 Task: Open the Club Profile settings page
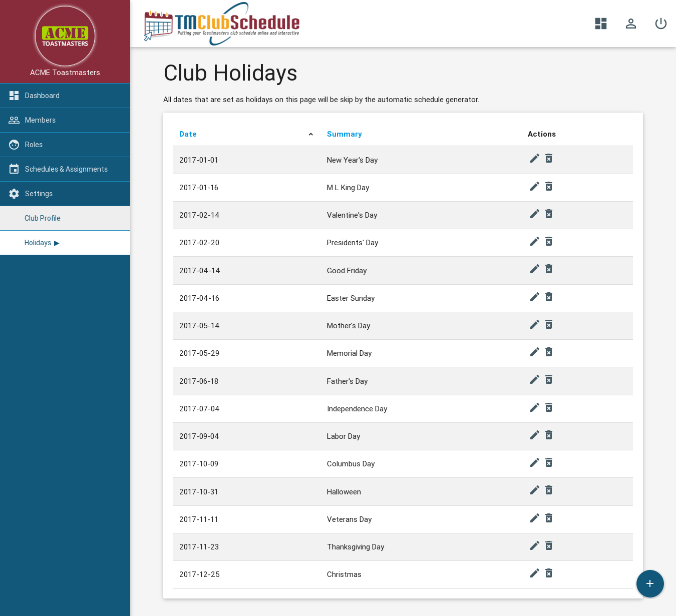point(43,218)
